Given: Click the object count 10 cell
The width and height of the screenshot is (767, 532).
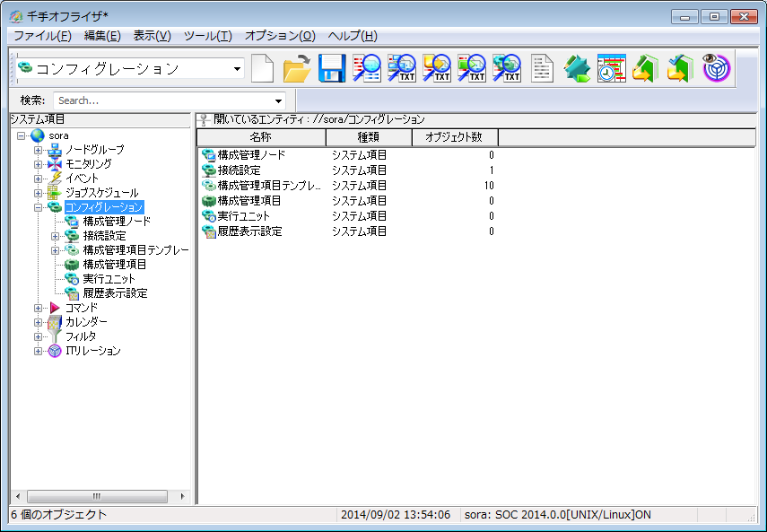Looking at the screenshot, I should [489, 186].
